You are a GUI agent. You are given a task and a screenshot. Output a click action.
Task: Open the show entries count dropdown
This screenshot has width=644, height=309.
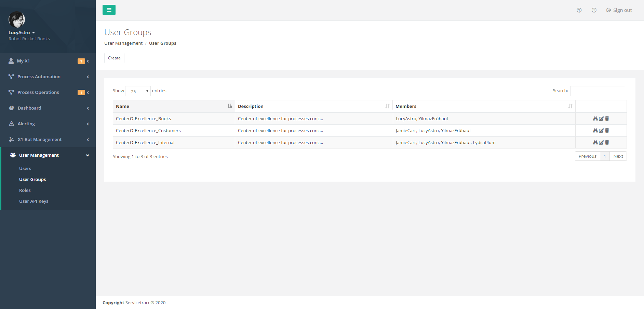pos(138,91)
